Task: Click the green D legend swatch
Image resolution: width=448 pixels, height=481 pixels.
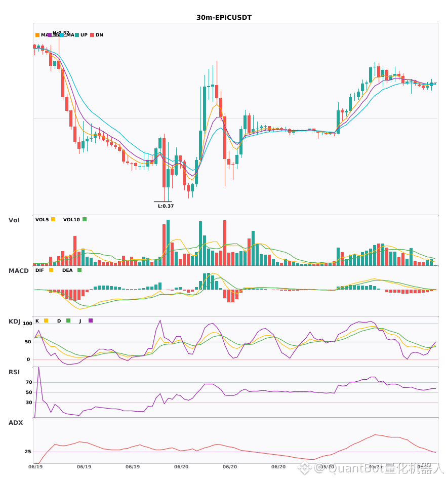Action: pos(68,320)
